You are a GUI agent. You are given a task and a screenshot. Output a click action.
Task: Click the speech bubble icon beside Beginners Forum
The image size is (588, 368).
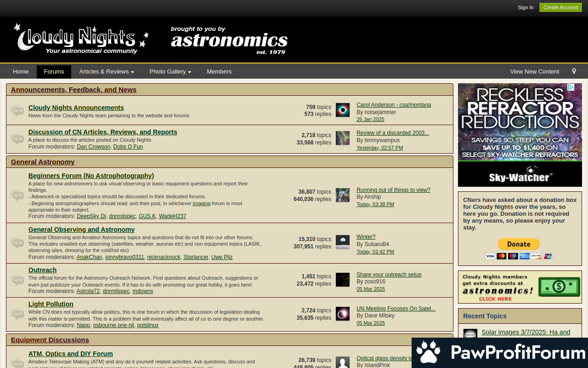(17, 195)
